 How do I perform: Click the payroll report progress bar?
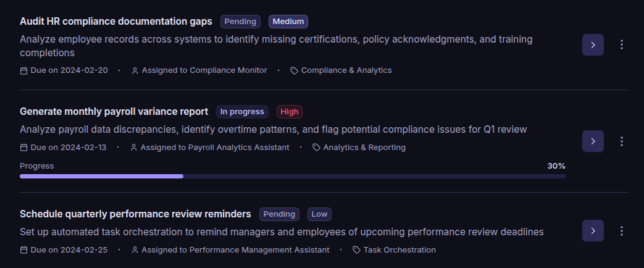tap(292, 176)
